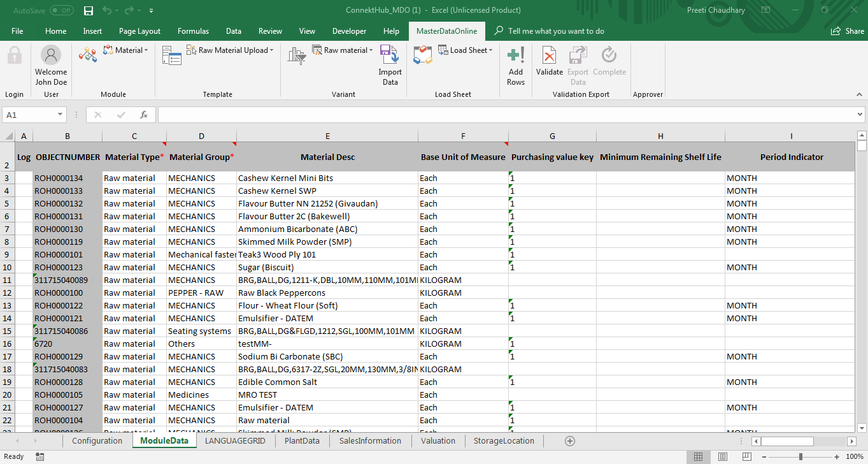Image resolution: width=868 pixels, height=464 pixels.
Task: Click the Save icon in Quick Access Toolbar
Action: pyautogui.click(x=89, y=10)
